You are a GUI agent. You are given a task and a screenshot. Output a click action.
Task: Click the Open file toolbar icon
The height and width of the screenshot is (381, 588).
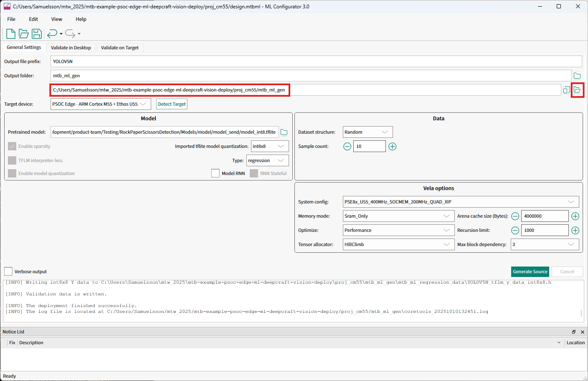(x=24, y=34)
